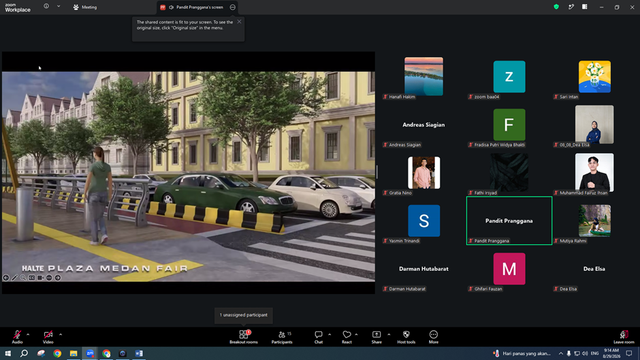The image size is (640, 360).
Task: Open the More options menu
Action: (433, 337)
